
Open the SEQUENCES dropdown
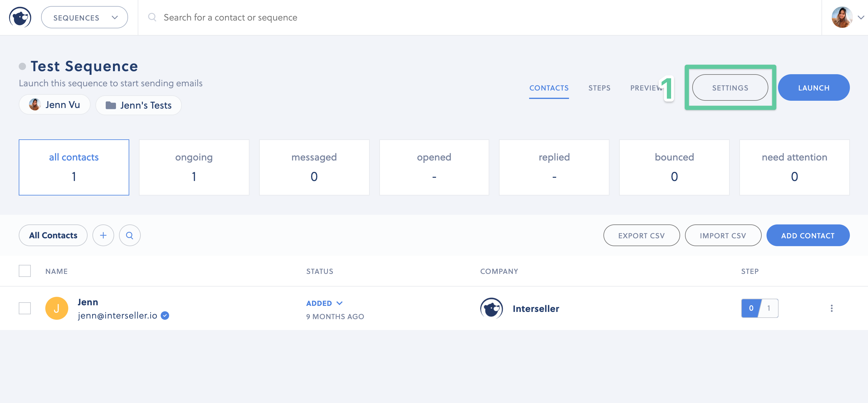pos(84,17)
